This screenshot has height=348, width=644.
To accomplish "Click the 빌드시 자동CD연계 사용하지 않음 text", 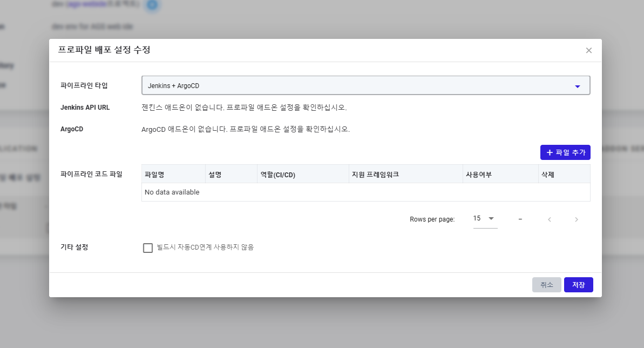I will (x=205, y=247).
